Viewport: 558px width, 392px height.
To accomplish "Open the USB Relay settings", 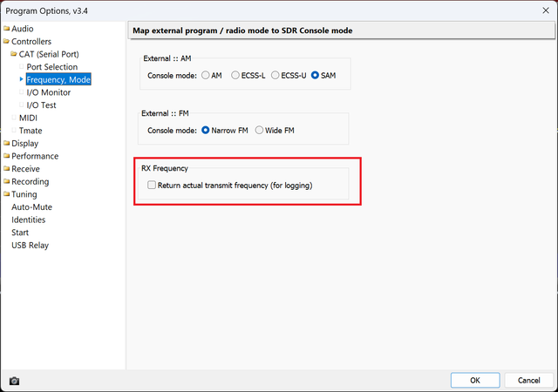I will tap(30, 245).
